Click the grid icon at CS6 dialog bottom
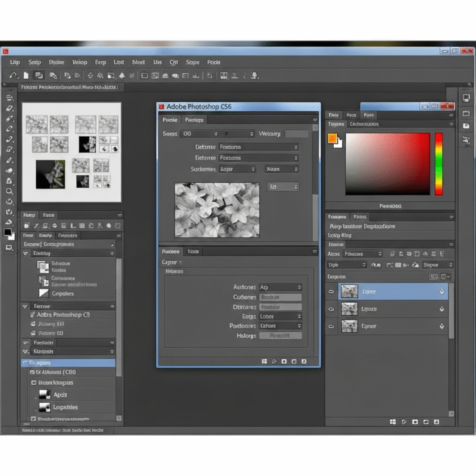This screenshot has width=476, height=476. click(x=264, y=361)
